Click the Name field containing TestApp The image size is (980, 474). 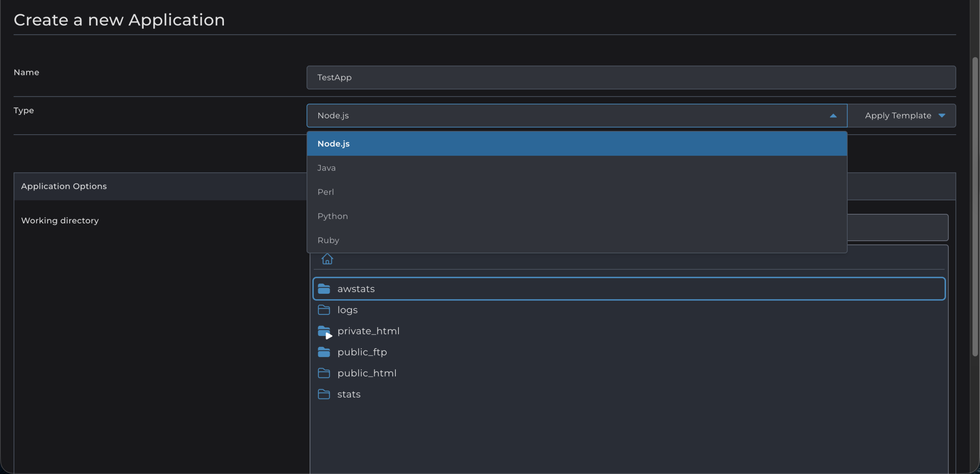point(631,78)
